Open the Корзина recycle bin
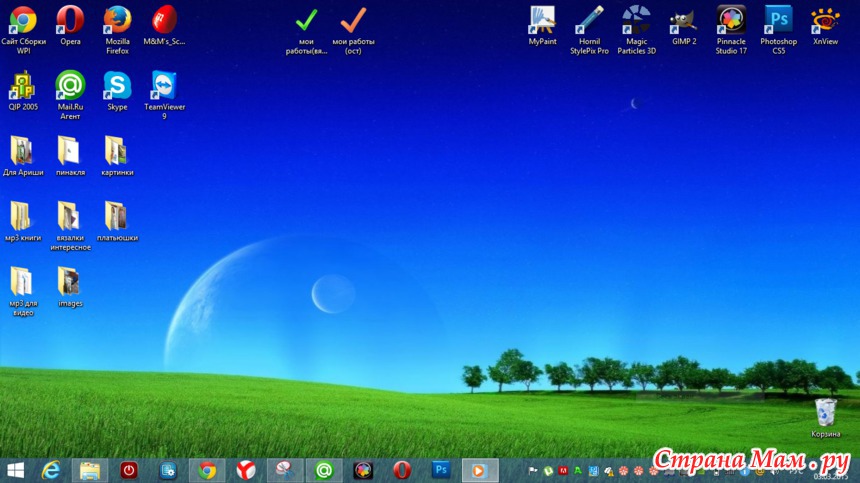 click(x=825, y=418)
